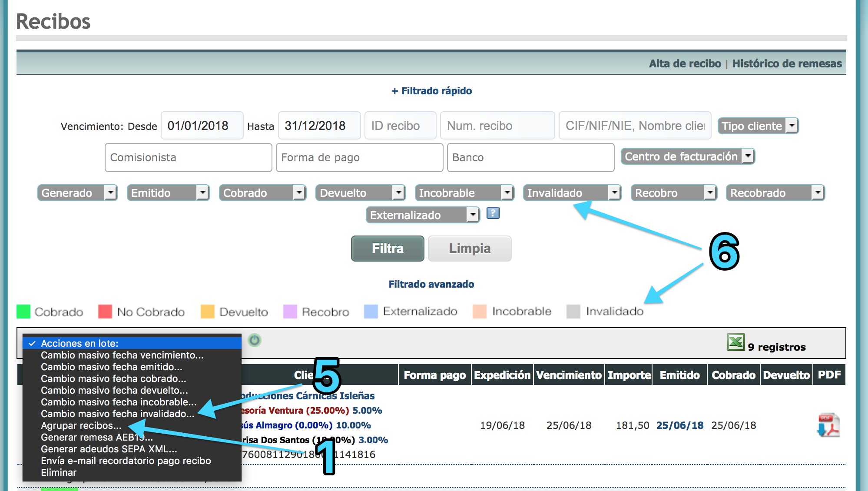
Task: Expand the Invalidado status dropdown
Action: (x=572, y=193)
